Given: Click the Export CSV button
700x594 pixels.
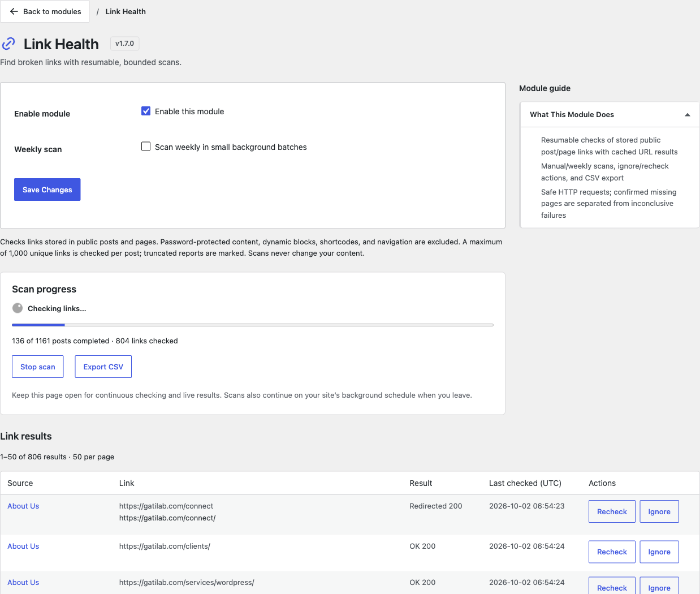Looking at the screenshot, I should coord(103,367).
